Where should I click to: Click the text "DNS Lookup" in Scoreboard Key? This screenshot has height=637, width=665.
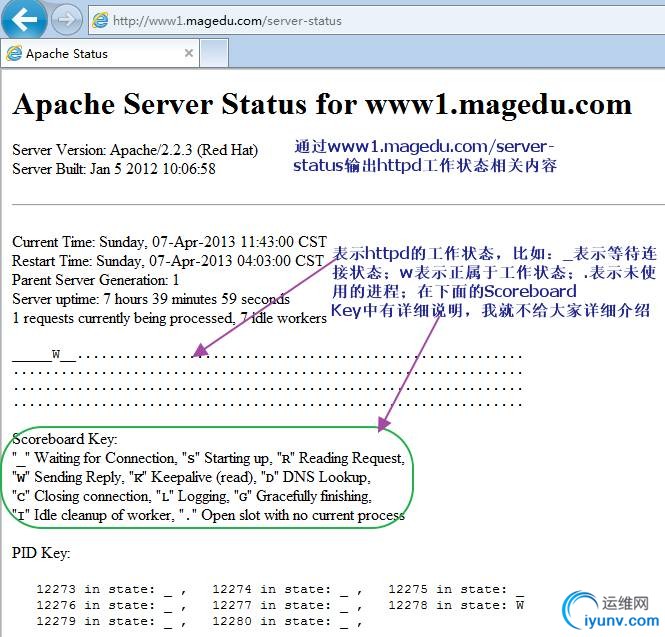(325, 477)
